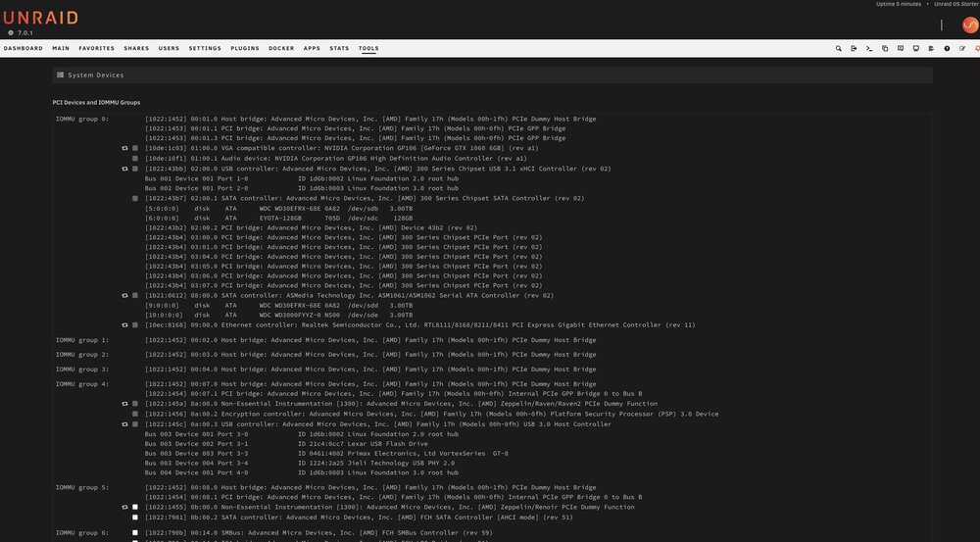
Task: Click the Unraid OS Starter license link
Action: coord(956,4)
